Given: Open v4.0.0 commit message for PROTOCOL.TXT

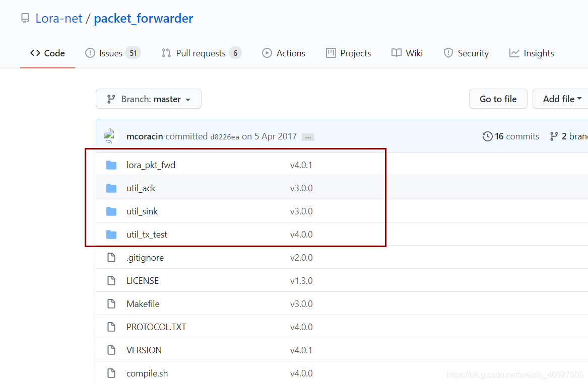Looking at the screenshot, I should tap(301, 327).
